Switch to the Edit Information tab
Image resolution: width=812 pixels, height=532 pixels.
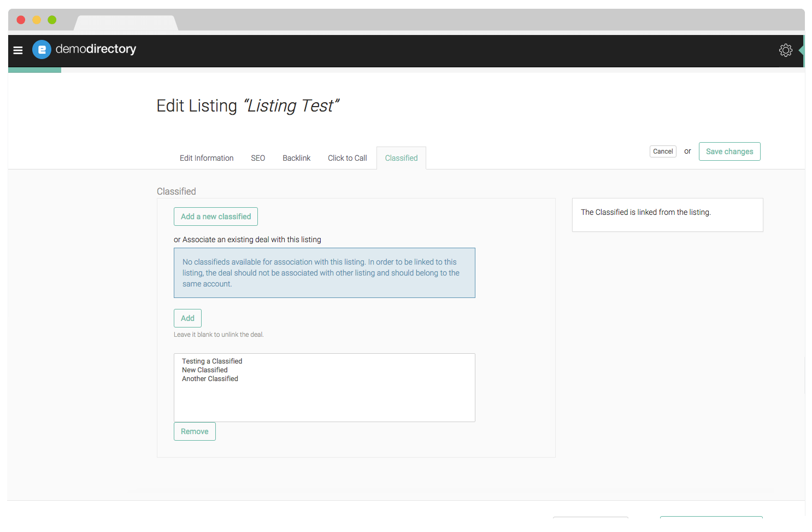207,158
